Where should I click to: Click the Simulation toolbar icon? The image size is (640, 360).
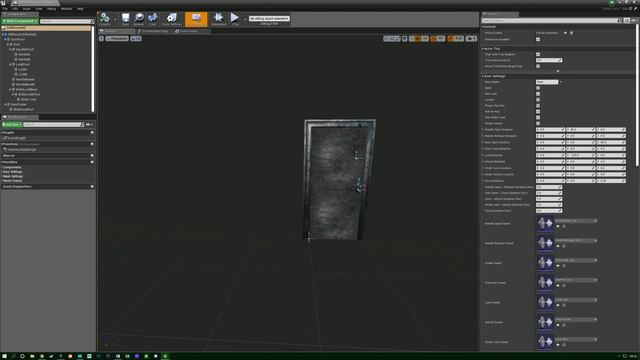[x=218, y=19]
